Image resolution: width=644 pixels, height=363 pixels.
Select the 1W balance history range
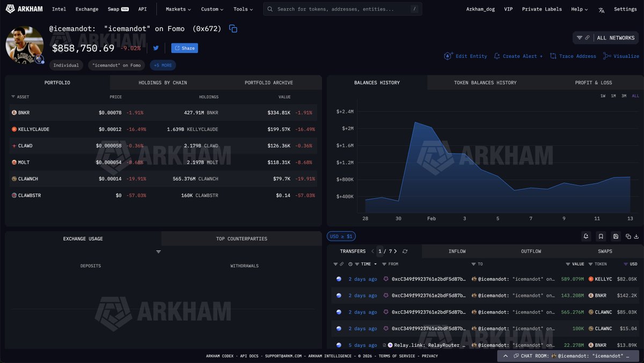tap(603, 96)
